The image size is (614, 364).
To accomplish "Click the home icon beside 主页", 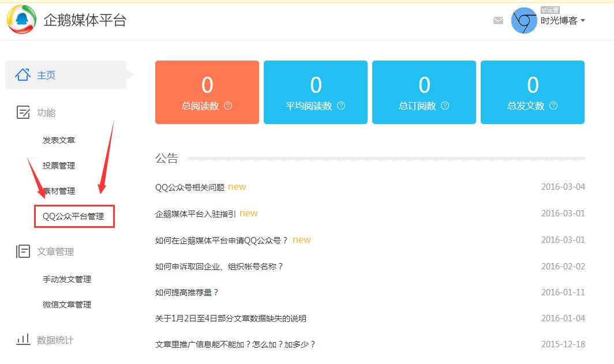I will point(23,74).
